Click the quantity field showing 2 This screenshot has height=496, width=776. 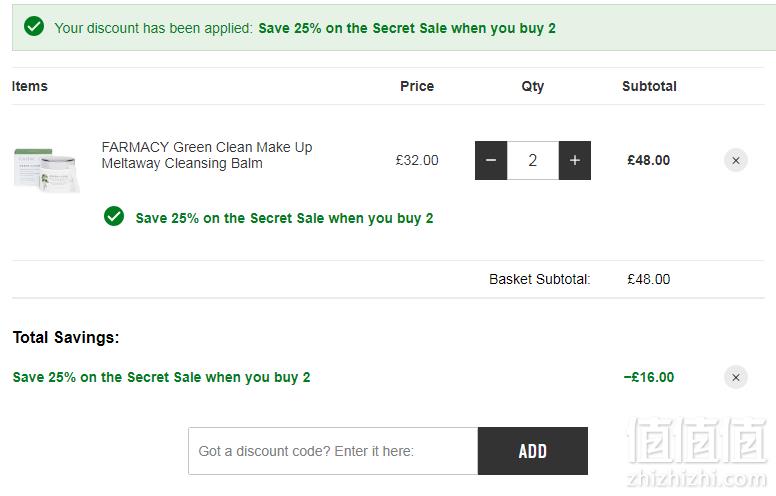click(x=533, y=160)
